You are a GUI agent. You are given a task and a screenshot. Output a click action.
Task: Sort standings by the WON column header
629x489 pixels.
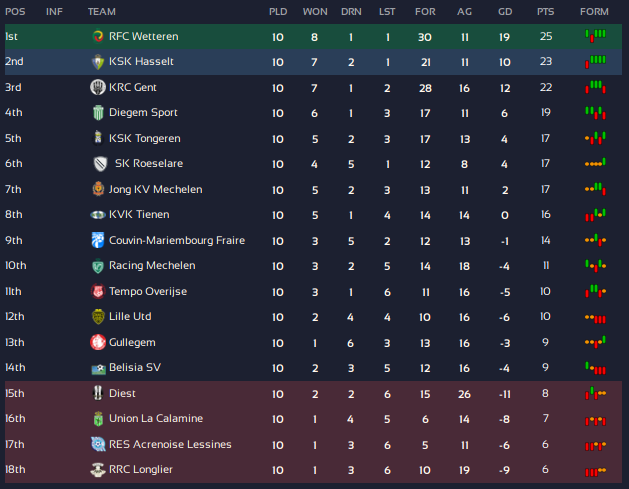[x=315, y=12]
